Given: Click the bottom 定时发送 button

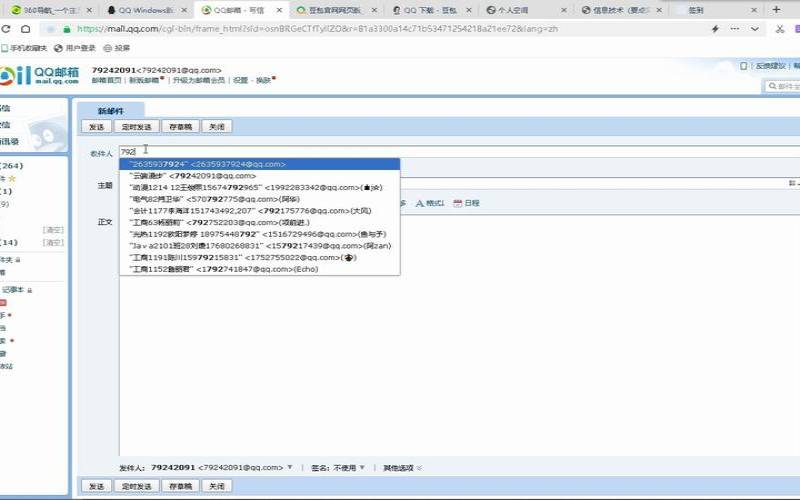Looking at the screenshot, I should click(137, 486).
